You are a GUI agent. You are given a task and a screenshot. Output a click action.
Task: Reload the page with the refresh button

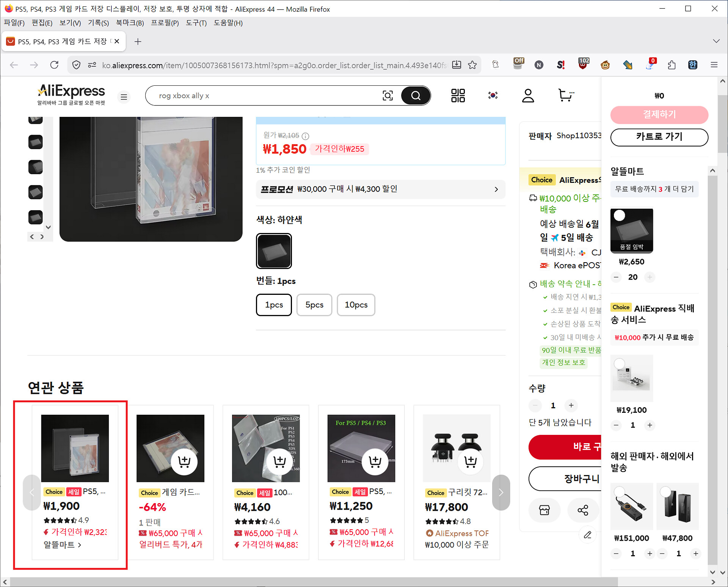click(x=55, y=65)
